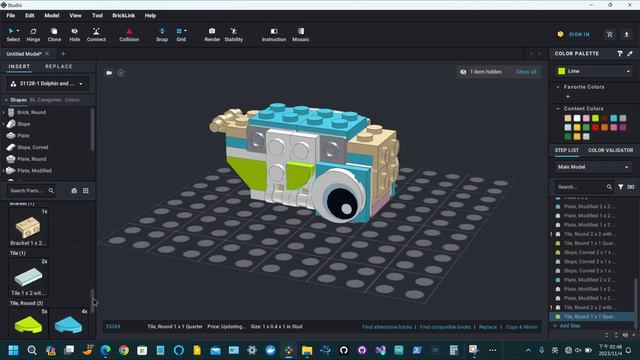Select the white color swatch
The image size is (640, 360).
(577, 118)
